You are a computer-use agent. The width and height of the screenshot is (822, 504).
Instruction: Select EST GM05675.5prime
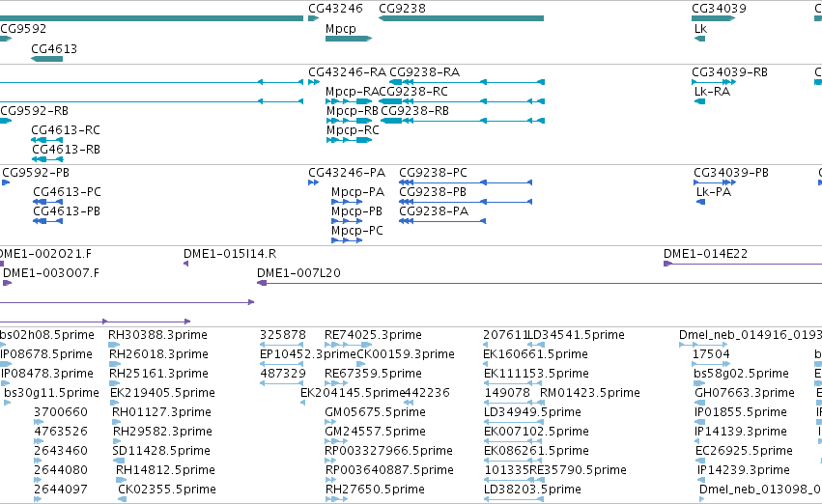pyautogui.click(x=375, y=413)
